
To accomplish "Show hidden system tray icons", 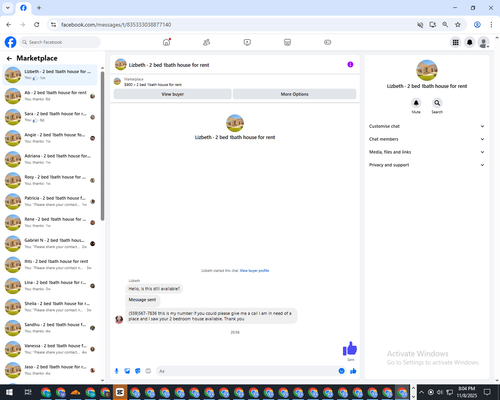I will coord(421,392).
